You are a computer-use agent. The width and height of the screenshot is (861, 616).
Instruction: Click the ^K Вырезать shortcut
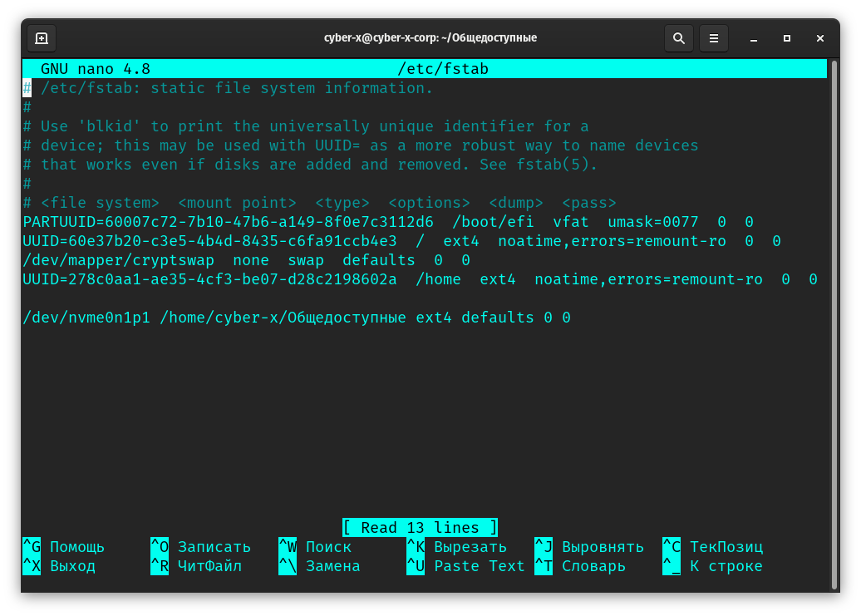(x=456, y=547)
